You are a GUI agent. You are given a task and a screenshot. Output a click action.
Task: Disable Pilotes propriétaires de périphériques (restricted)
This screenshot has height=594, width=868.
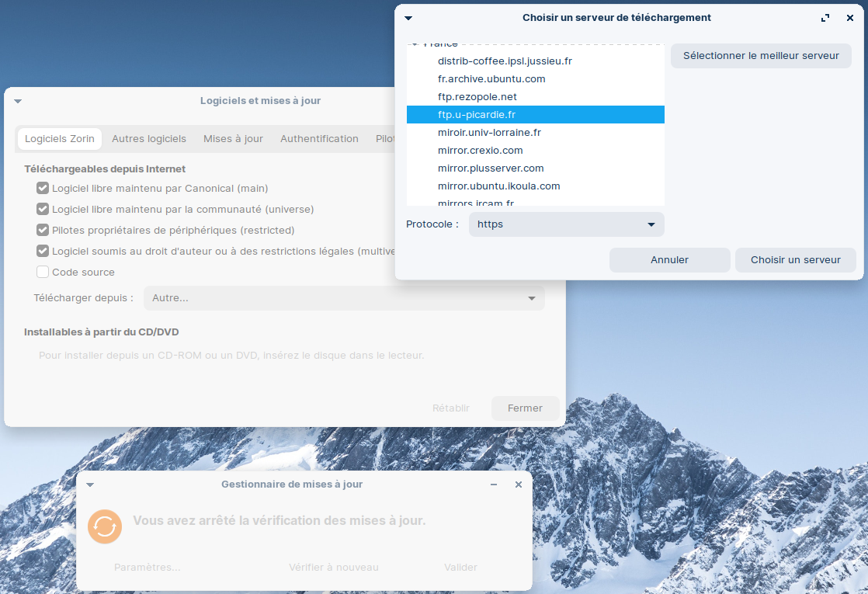coord(43,230)
